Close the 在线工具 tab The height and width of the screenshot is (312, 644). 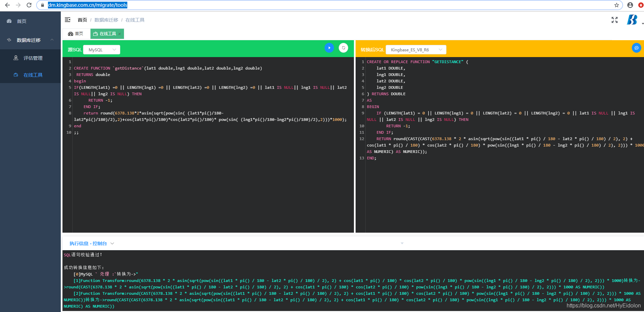(x=120, y=34)
